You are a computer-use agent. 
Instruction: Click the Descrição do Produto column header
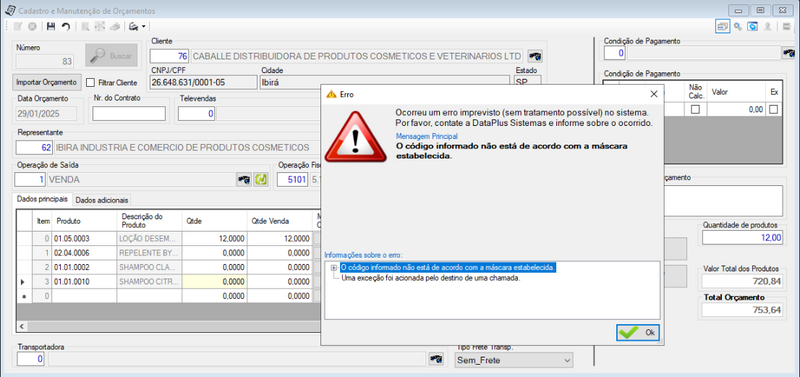tap(149, 221)
